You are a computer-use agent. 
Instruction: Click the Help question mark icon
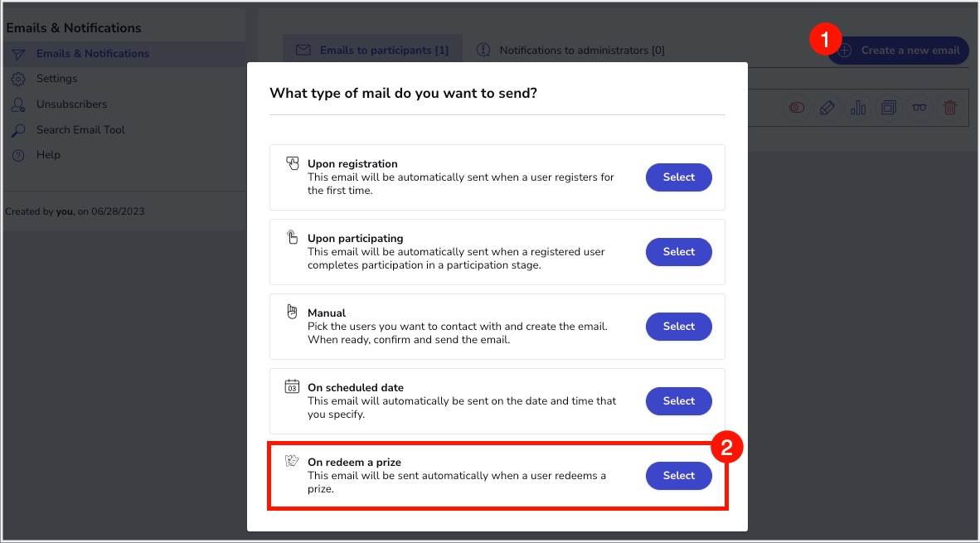pos(18,155)
